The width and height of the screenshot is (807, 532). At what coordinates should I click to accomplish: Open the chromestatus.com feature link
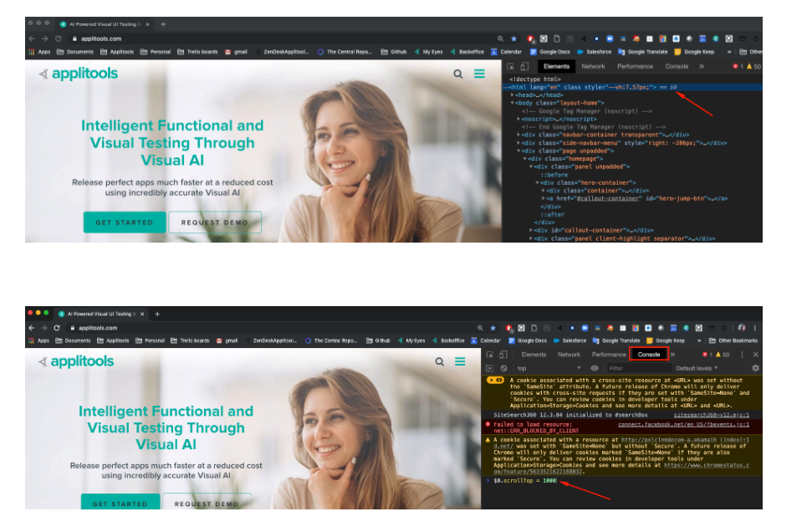[x=621, y=468]
